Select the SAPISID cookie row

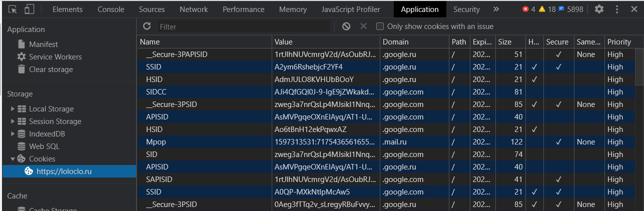(x=386, y=179)
